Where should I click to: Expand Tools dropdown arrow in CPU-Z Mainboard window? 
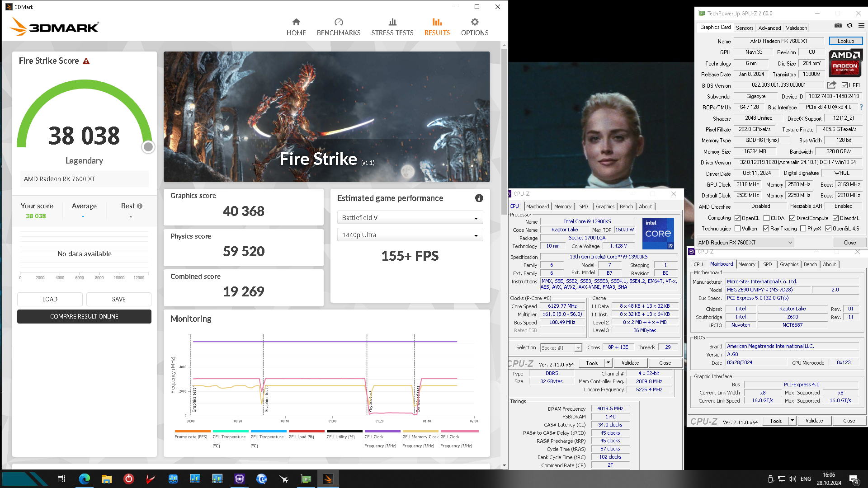coord(792,421)
